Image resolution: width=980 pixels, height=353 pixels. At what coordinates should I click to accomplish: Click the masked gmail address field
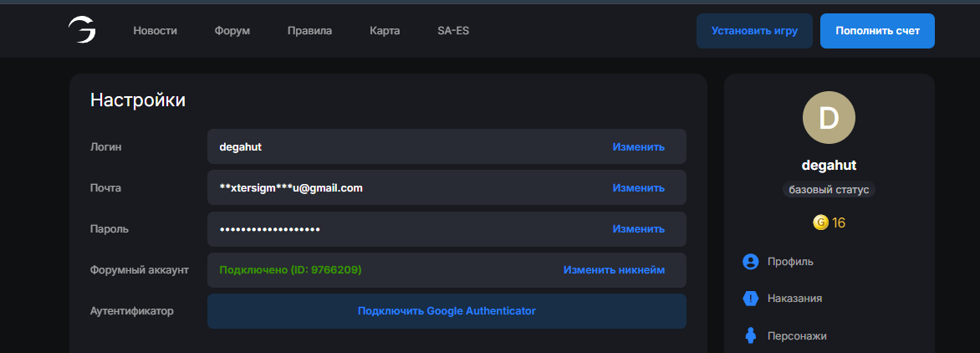pyautogui.click(x=447, y=188)
